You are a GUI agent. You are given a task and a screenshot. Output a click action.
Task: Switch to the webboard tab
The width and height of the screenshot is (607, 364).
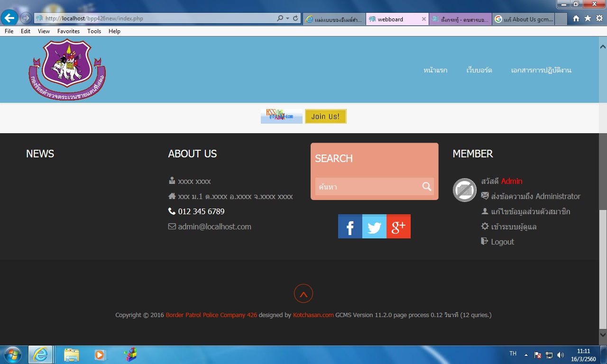tap(396, 19)
